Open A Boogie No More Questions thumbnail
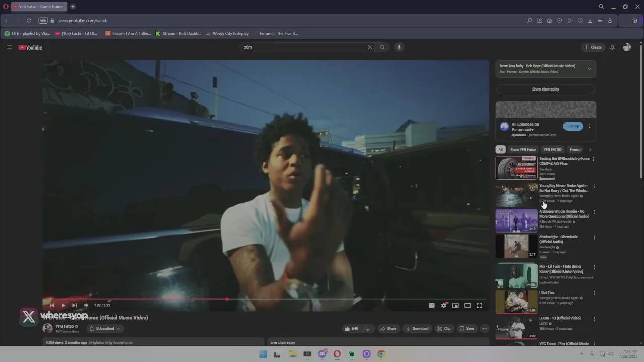The width and height of the screenshot is (644, 362). pos(517,221)
